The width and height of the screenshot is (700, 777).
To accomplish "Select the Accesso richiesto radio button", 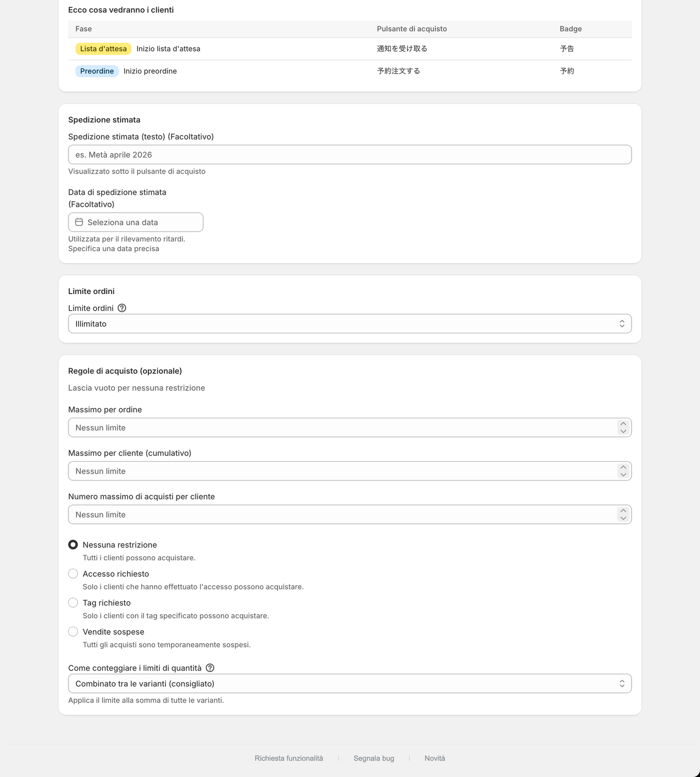I will coord(73,573).
